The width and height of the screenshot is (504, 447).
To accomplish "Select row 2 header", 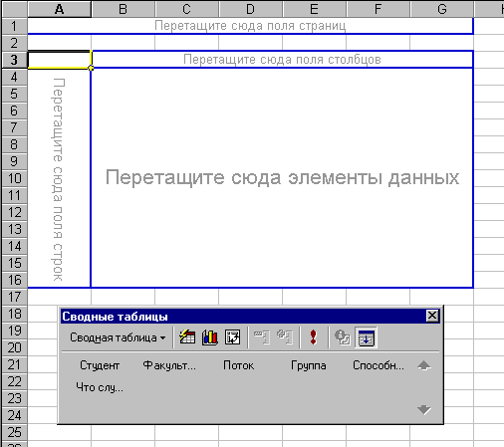I will pos(14,43).
